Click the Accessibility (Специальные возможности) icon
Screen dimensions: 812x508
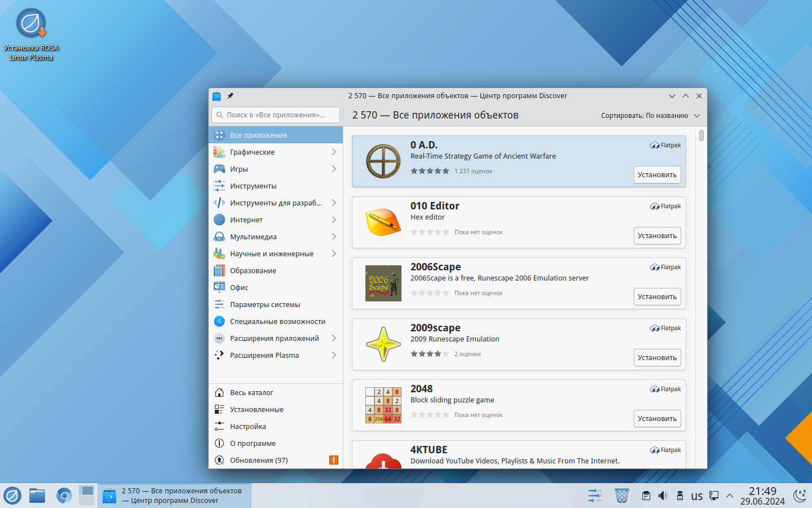click(x=219, y=321)
